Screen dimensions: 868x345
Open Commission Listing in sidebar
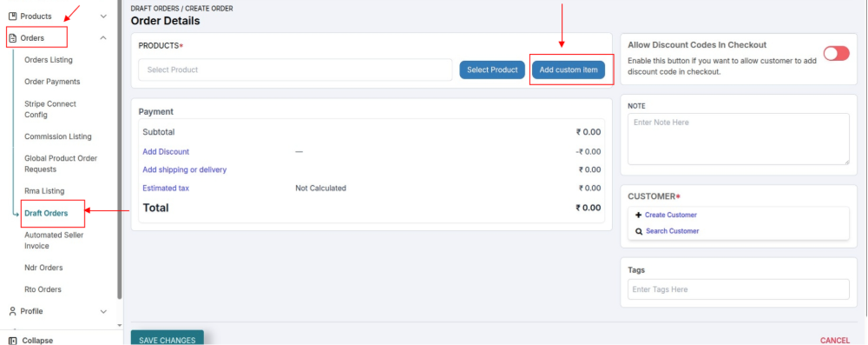[x=58, y=136]
